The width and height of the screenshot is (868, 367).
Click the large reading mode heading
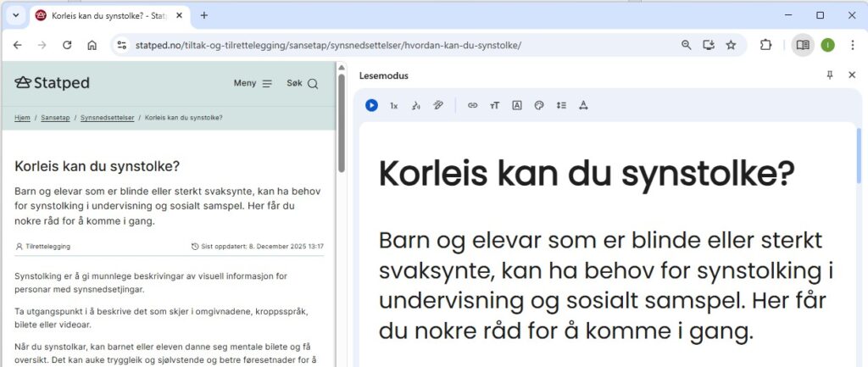(x=587, y=174)
